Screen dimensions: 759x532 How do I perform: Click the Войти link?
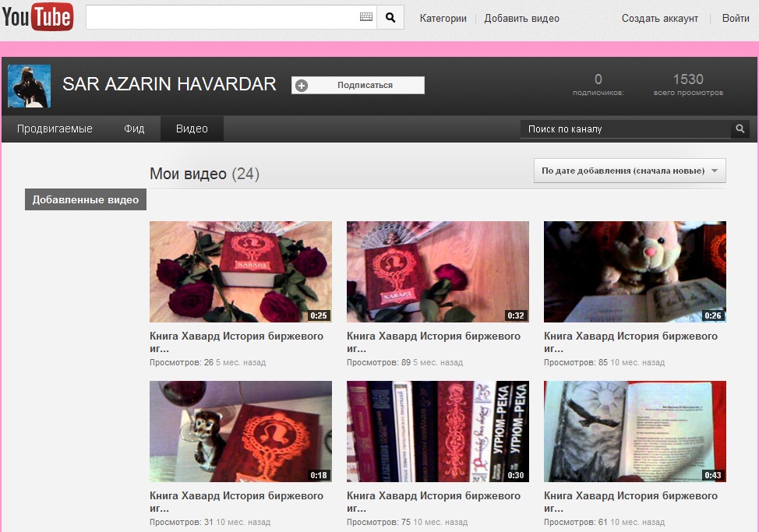point(735,17)
